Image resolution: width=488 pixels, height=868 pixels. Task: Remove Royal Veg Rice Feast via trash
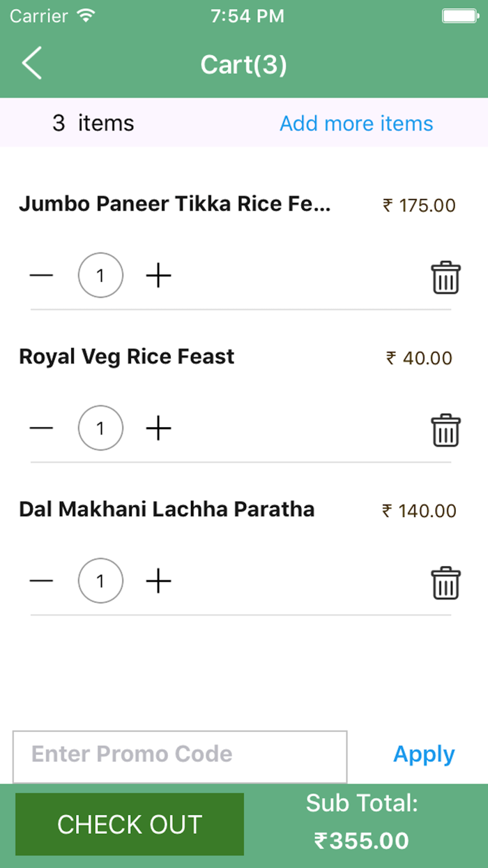445,429
